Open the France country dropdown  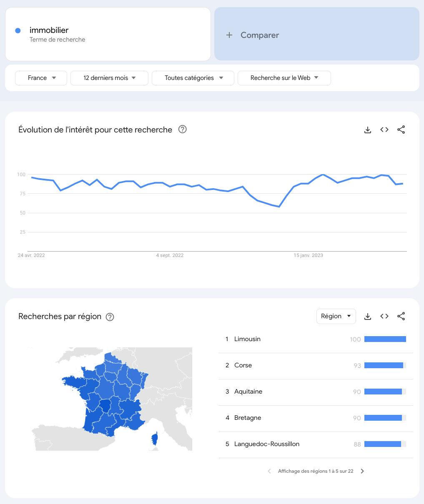click(41, 78)
